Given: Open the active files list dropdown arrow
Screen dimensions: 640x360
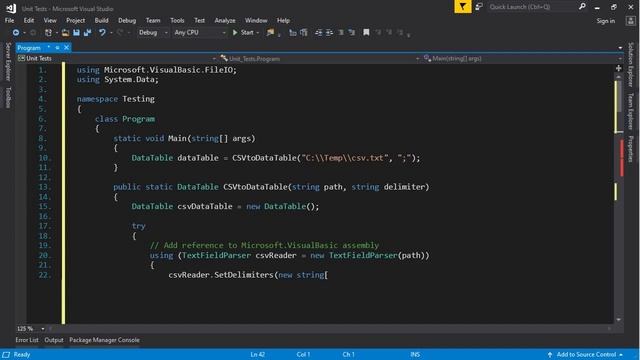Looking at the screenshot, I should click(x=620, y=48).
